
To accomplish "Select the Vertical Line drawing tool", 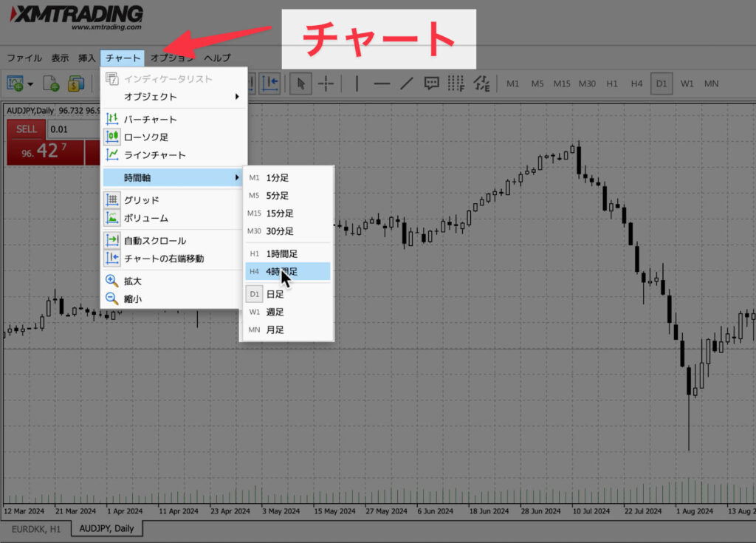I will [x=357, y=83].
